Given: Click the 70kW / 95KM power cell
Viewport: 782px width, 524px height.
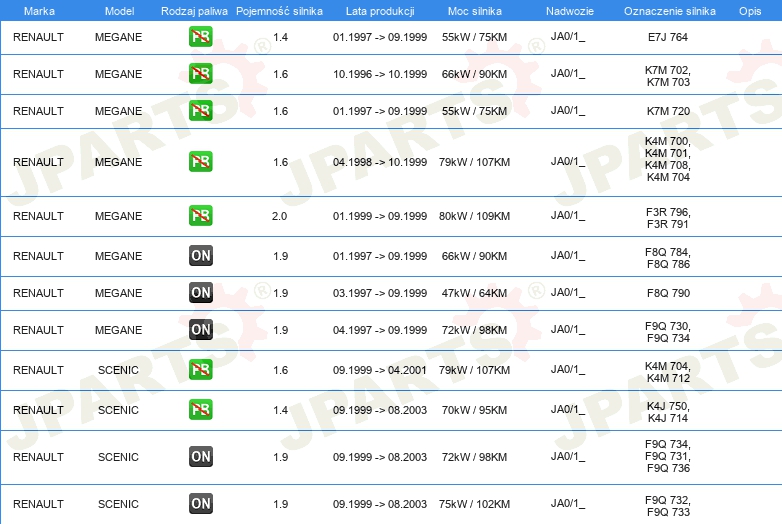Looking at the screenshot, I should 474,410.
